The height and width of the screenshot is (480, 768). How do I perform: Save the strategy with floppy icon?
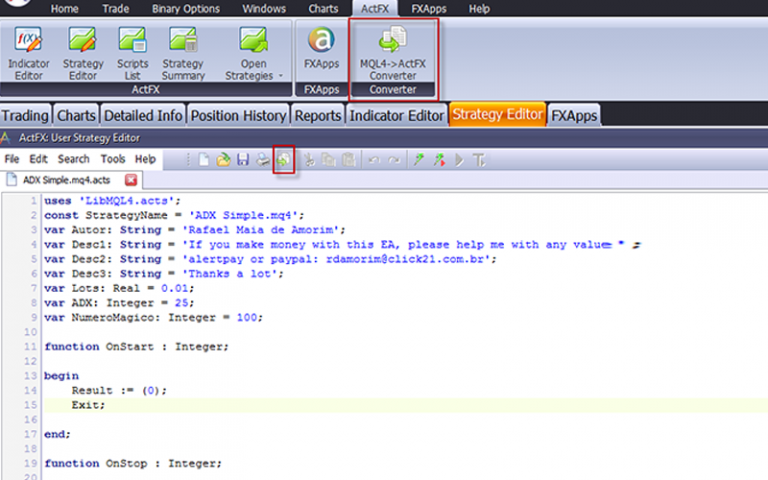243,160
